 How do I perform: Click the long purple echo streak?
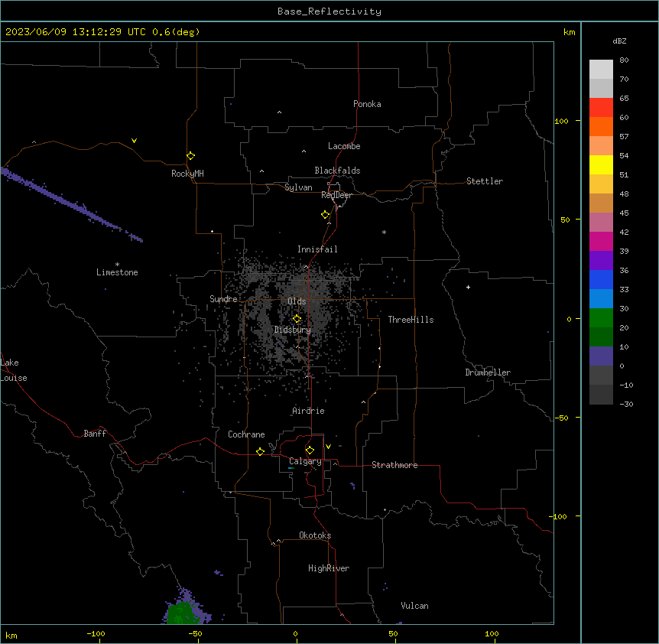tap(71, 204)
